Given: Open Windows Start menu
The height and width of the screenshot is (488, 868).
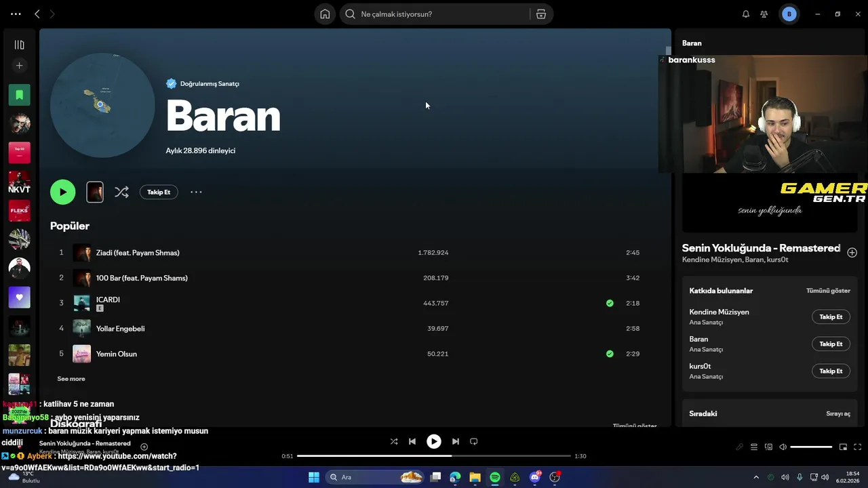Looking at the screenshot, I should pos(314,477).
